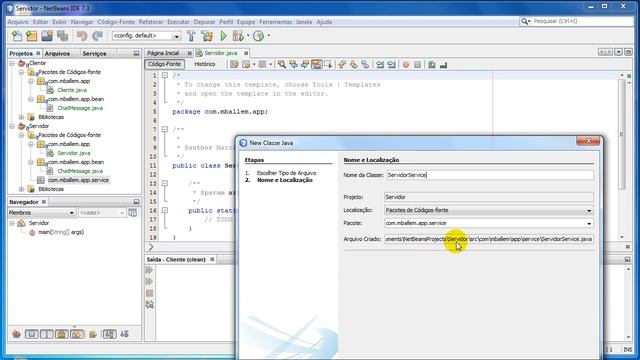The height and width of the screenshot is (360, 640).
Task: Click the Shift Line Left icon
Action: point(380,64)
